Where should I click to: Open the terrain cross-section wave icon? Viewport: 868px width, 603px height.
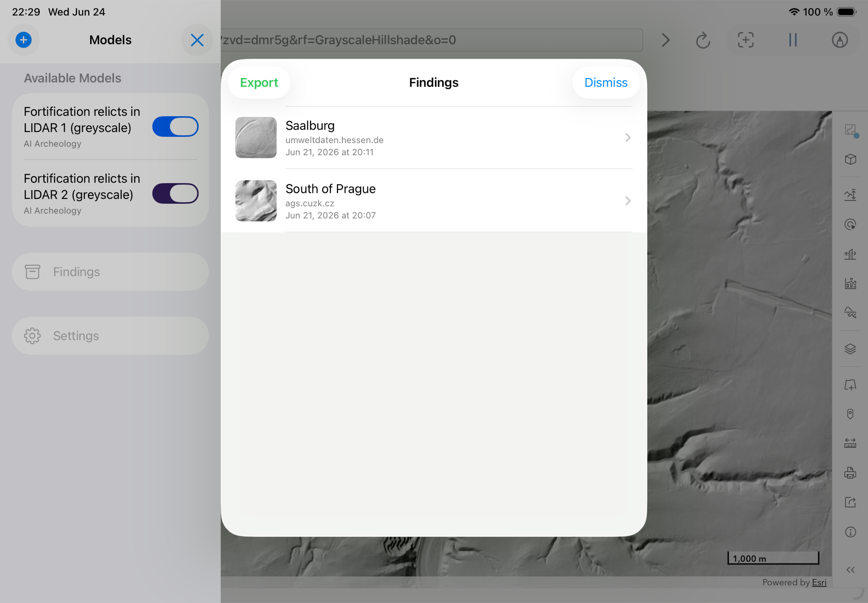[x=851, y=313]
